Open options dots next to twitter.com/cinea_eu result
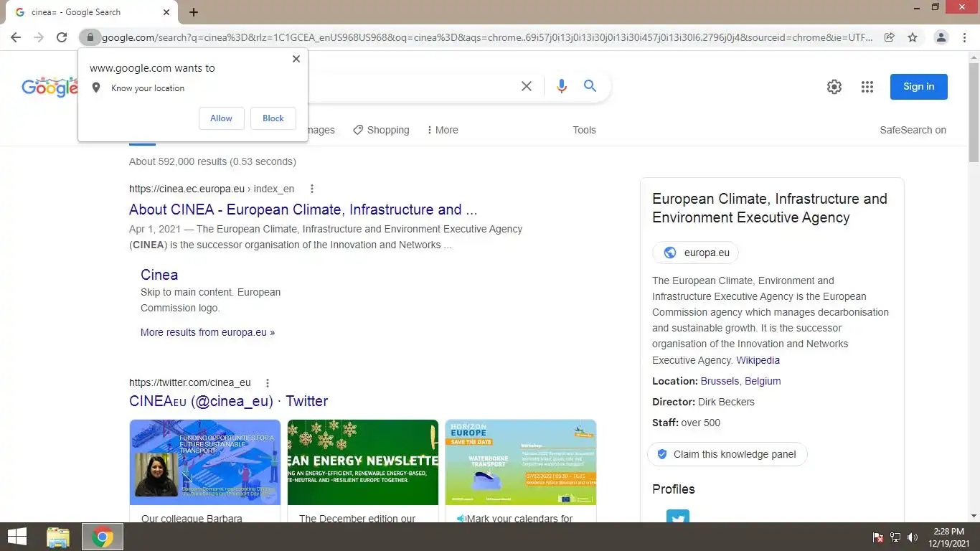Screen dimensions: 980x551 pyautogui.click(x=268, y=382)
